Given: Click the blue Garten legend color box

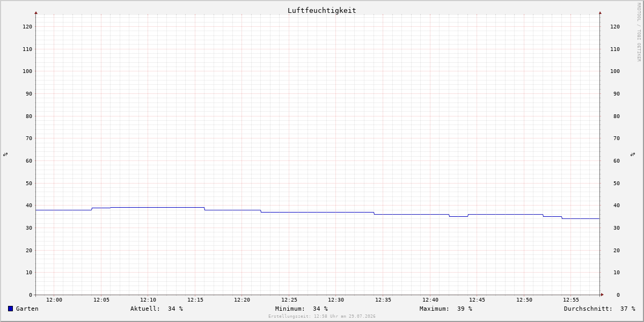Looking at the screenshot, I should (10, 309).
